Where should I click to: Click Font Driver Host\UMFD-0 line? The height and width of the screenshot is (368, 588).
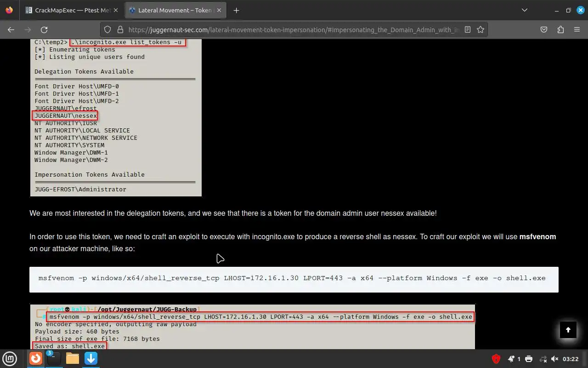point(77,86)
